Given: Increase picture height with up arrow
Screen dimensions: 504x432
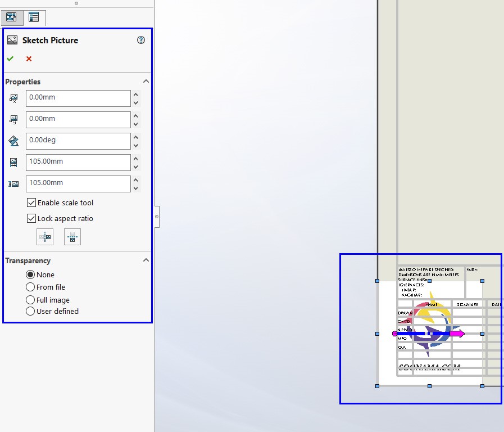Looking at the screenshot, I should pos(135,180).
